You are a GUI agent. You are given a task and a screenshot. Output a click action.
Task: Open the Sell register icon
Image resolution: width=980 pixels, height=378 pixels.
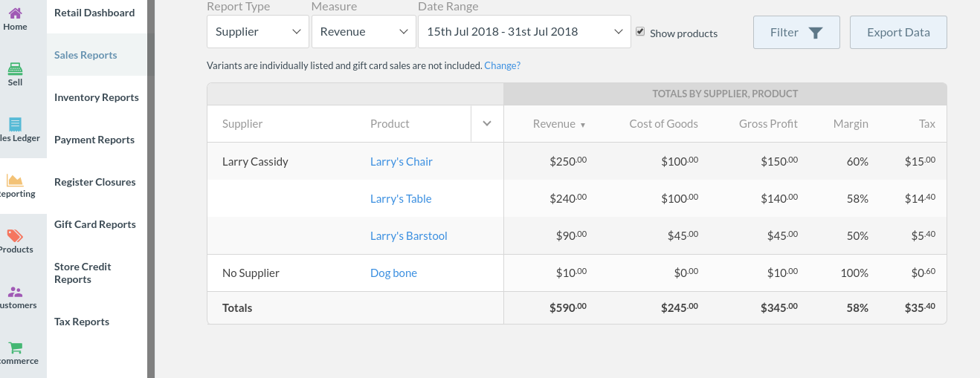tap(15, 69)
